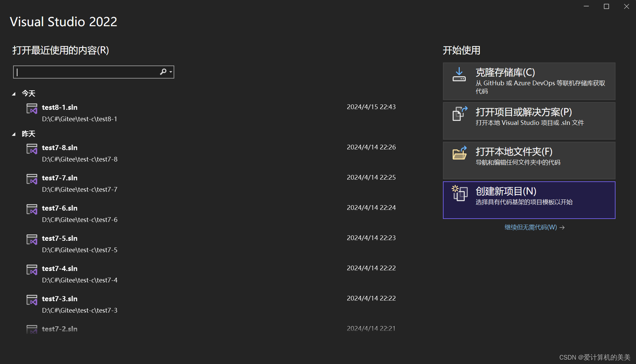Viewport: 636px width, 364px height.
Task: Click the test7-4.sln solution file icon
Action: [32, 270]
